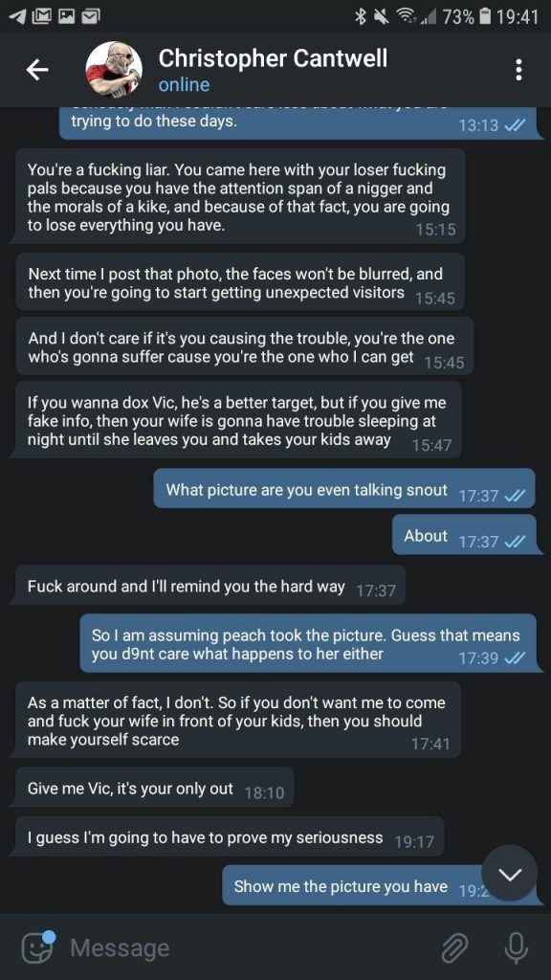
Task: Tap the Telegram notification icon in status bar
Action: 17,16
